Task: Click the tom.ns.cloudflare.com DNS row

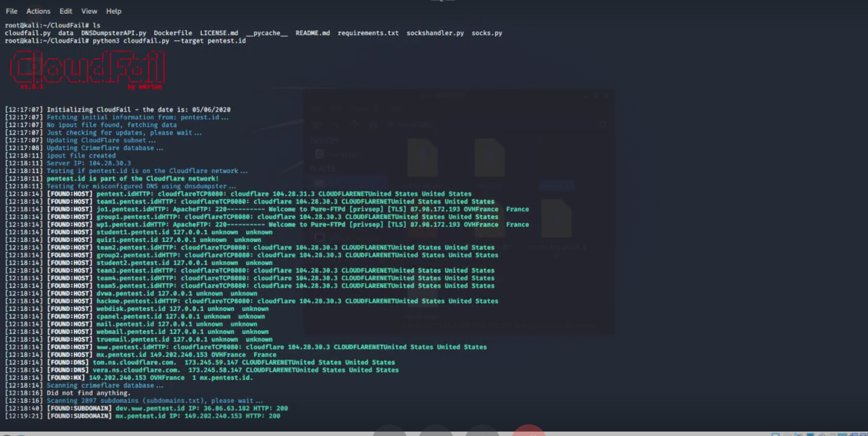Action: (x=200, y=362)
